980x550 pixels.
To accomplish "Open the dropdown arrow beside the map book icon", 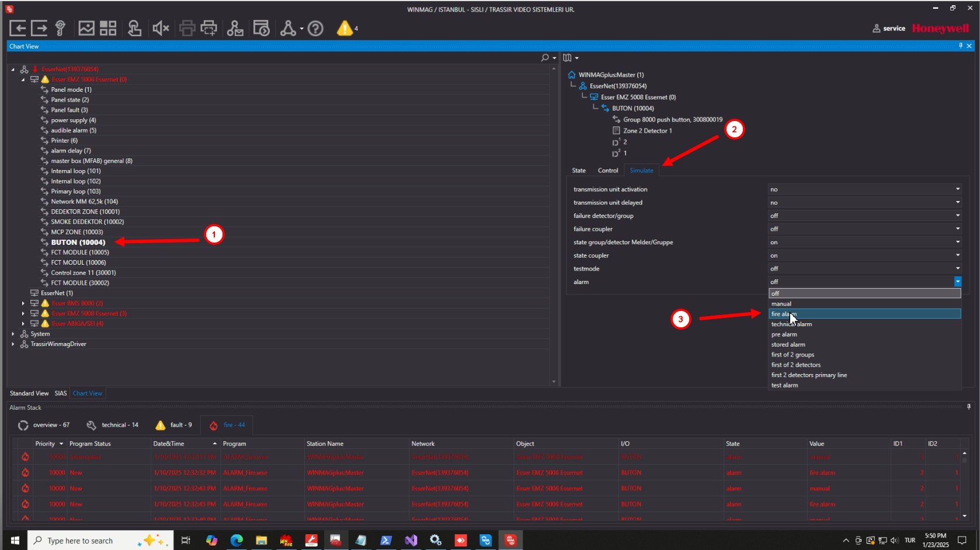I will click(576, 58).
